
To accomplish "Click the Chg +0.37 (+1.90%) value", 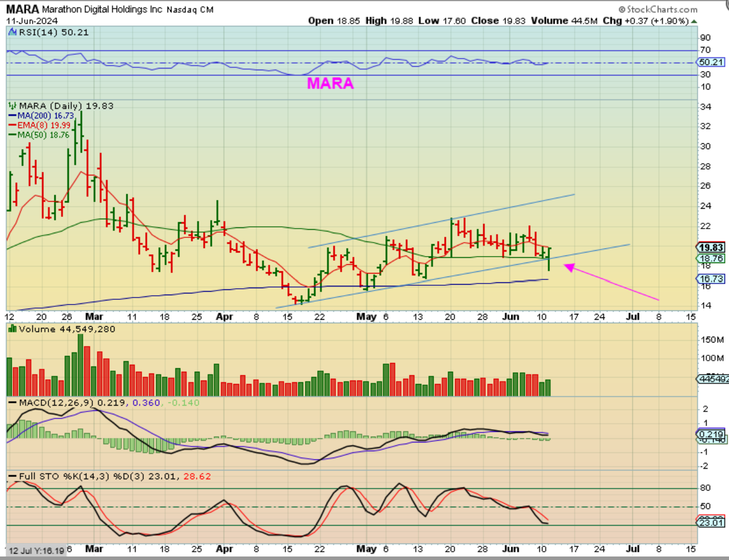I will [x=646, y=20].
